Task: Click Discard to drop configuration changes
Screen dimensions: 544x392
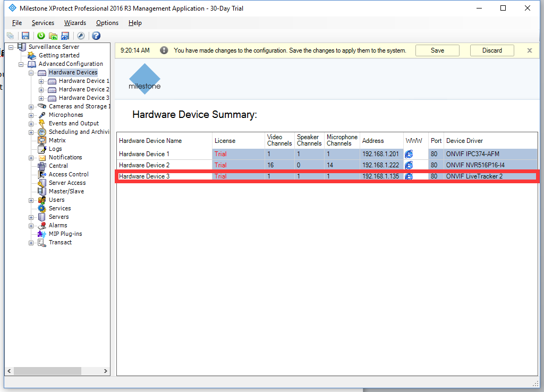Action: click(492, 50)
